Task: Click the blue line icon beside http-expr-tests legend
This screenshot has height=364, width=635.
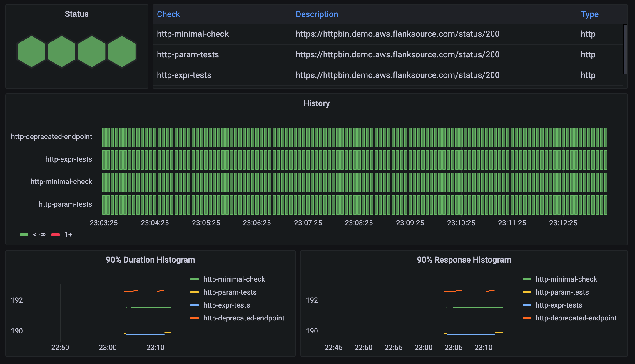Action: pyautogui.click(x=195, y=305)
